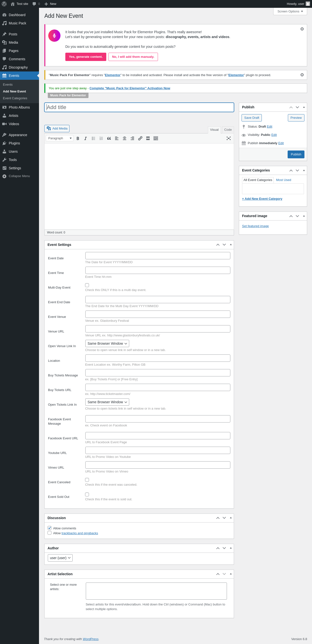Switch to the Visual editor tab
The image size is (312, 644).
pyautogui.click(x=214, y=130)
